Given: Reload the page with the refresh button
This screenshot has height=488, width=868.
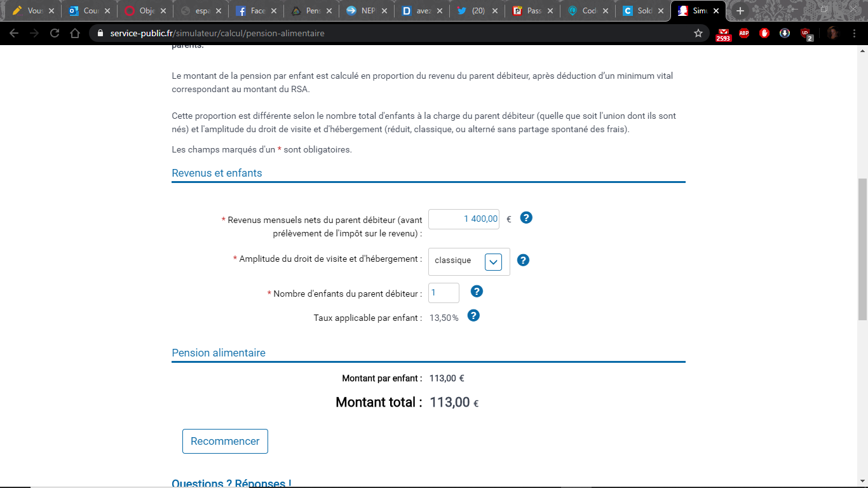Looking at the screenshot, I should (55, 33).
